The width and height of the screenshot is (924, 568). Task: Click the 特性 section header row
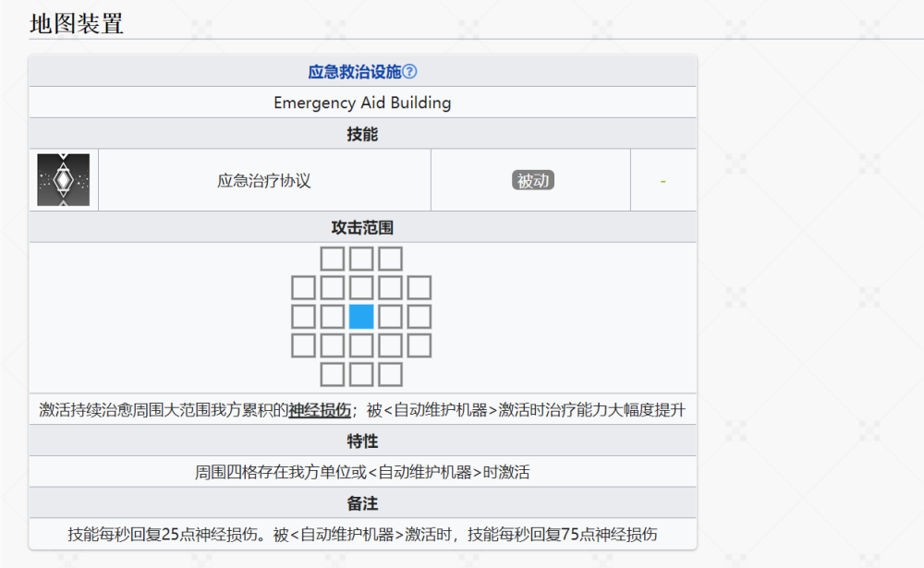(x=362, y=441)
